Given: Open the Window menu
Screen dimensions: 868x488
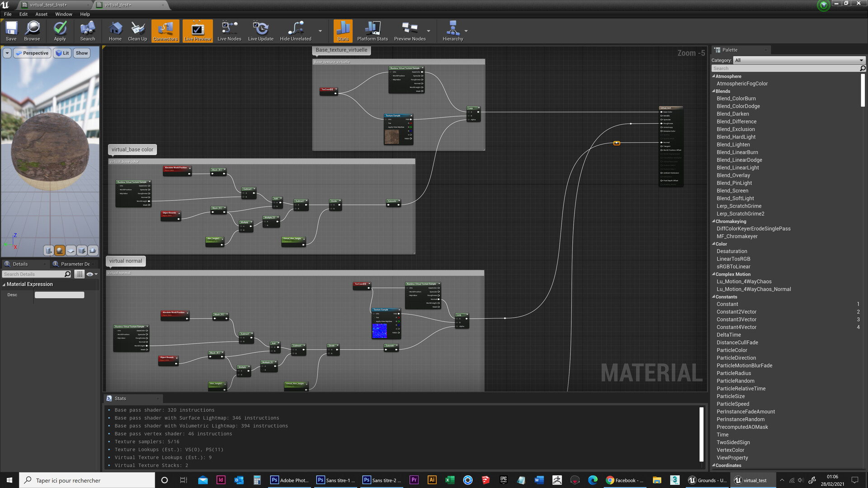Looking at the screenshot, I should [x=63, y=14].
